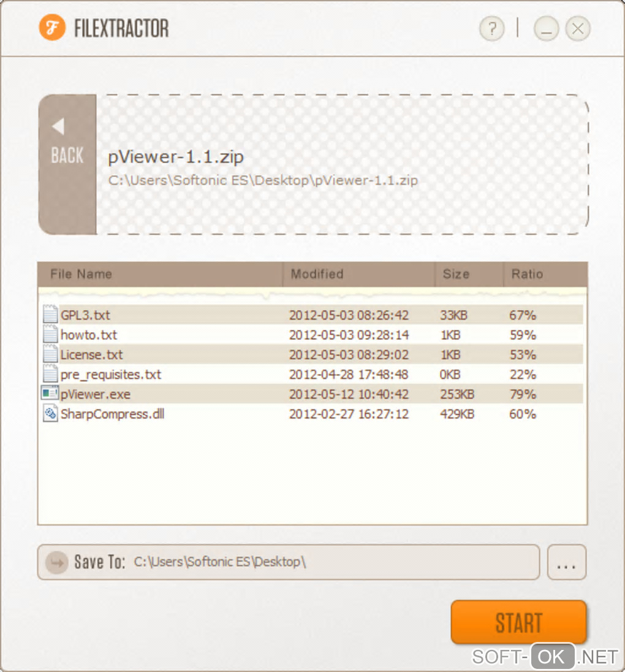The height and width of the screenshot is (672, 625).
Task: Click the Save To path field
Action: (289, 562)
